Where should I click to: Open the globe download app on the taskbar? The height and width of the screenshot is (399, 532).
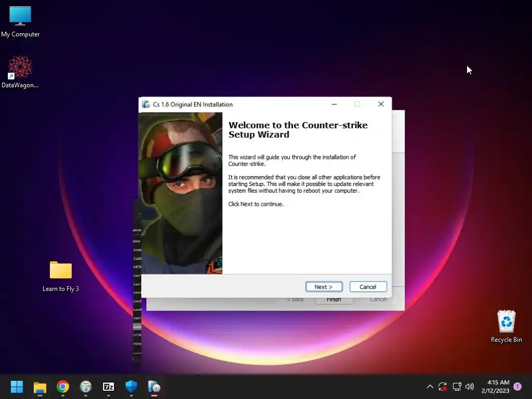pos(86,387)
